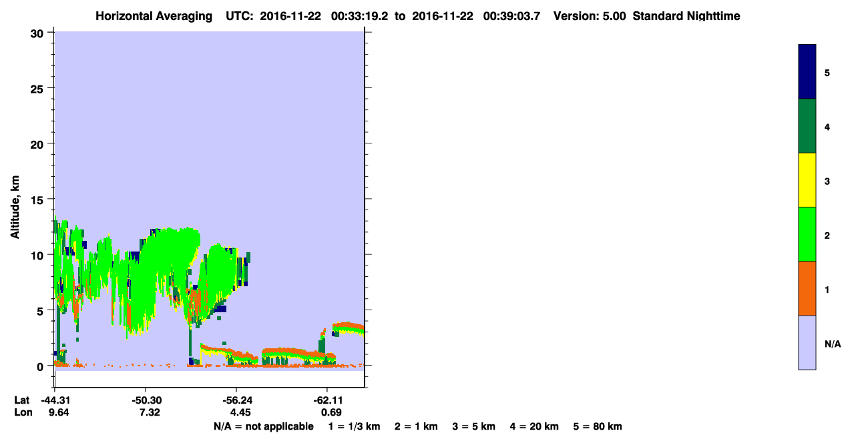Screen dimensions: 868x445
Task: Click the 'Version: 5.00' text in the title
Action: pyautogui.click(x=590, y=16)
